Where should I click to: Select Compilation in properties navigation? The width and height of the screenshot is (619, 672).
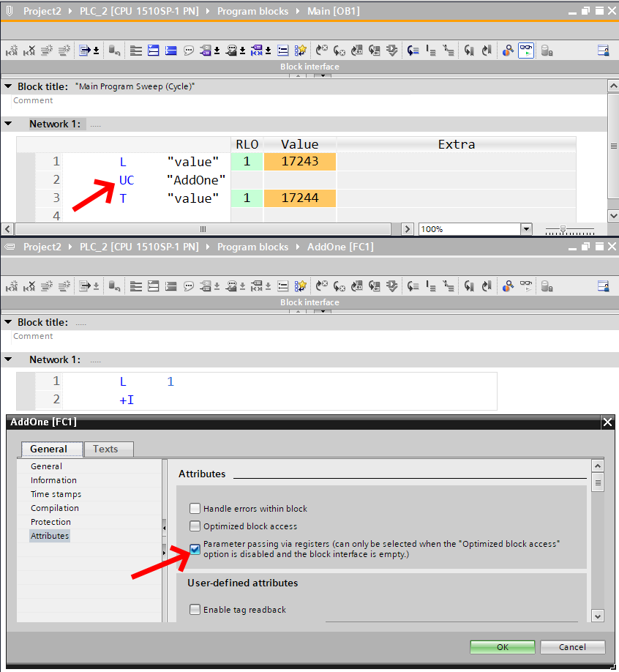(x=55, y=508)
